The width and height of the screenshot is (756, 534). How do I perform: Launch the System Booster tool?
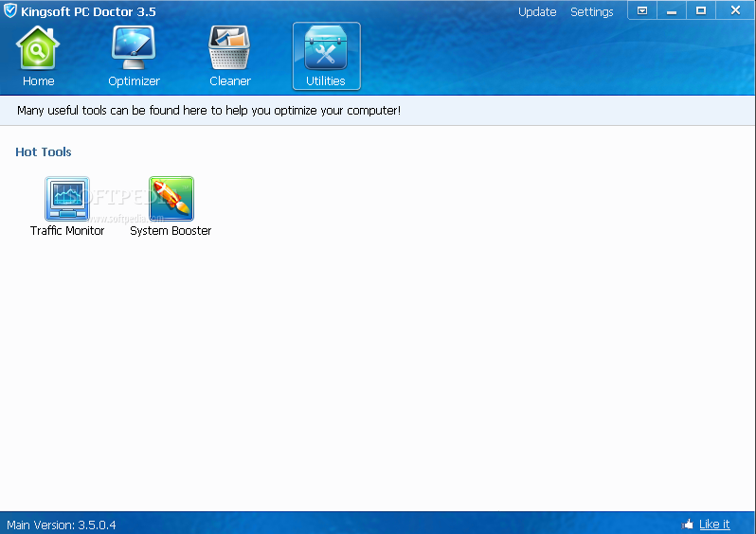tap(171, 206)
